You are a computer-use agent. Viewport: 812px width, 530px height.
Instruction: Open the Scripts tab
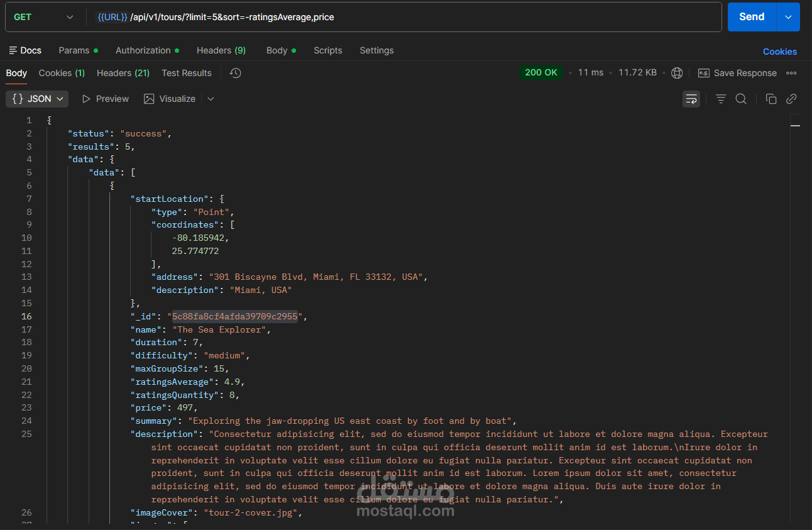[328, 50]
